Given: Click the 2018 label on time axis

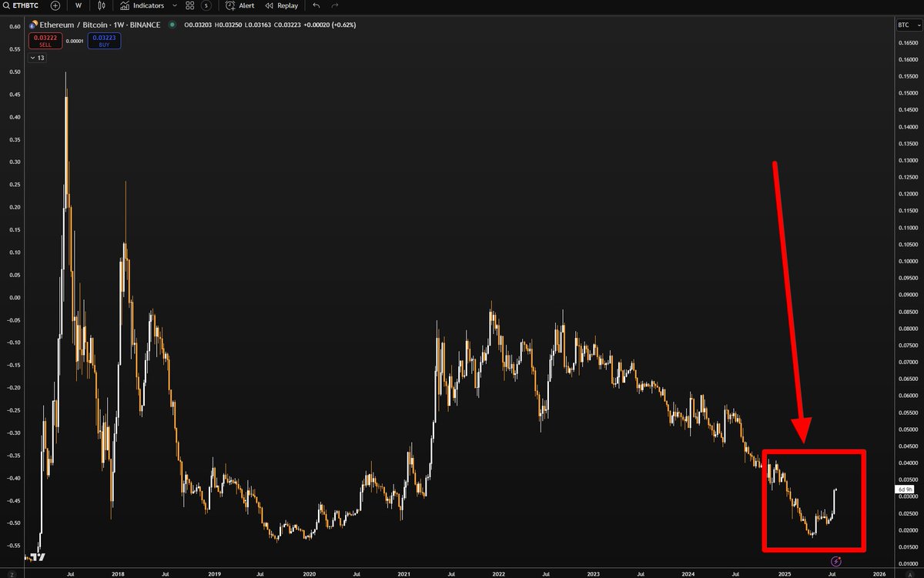Looking at the screenshot, I should click(x=118, y=573).
